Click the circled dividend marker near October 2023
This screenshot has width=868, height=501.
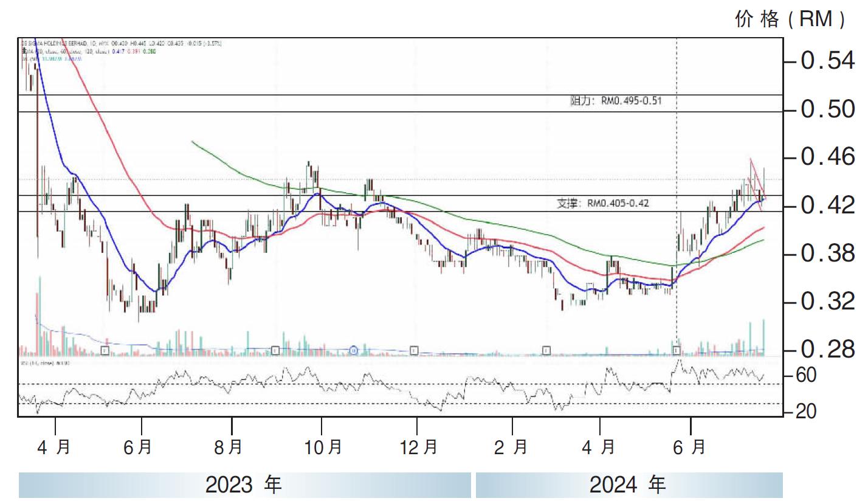point(354,350)
